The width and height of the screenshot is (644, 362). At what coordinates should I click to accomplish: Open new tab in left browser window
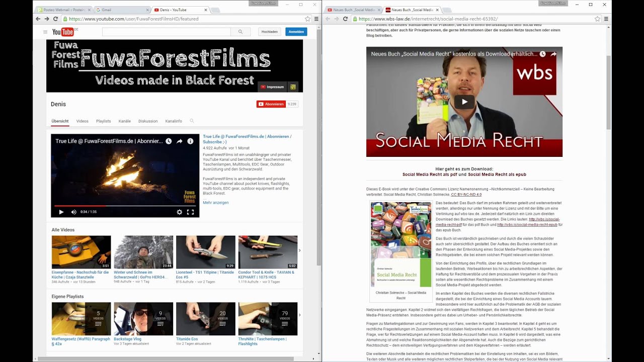(215, 10)
